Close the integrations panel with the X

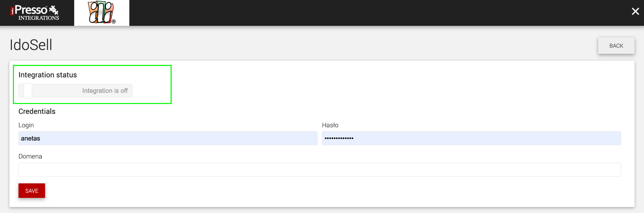635,12
